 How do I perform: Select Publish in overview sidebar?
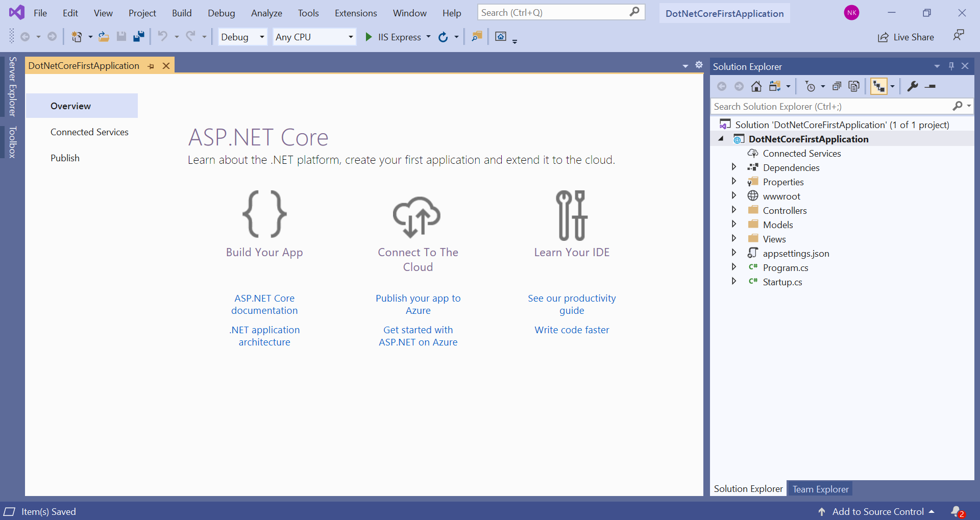[x=65, y=158]
